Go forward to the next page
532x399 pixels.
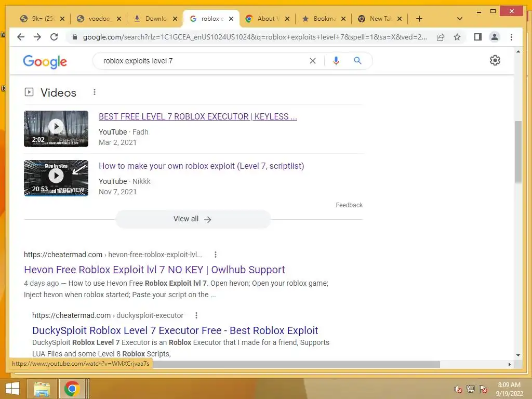(x=37, y=37)
